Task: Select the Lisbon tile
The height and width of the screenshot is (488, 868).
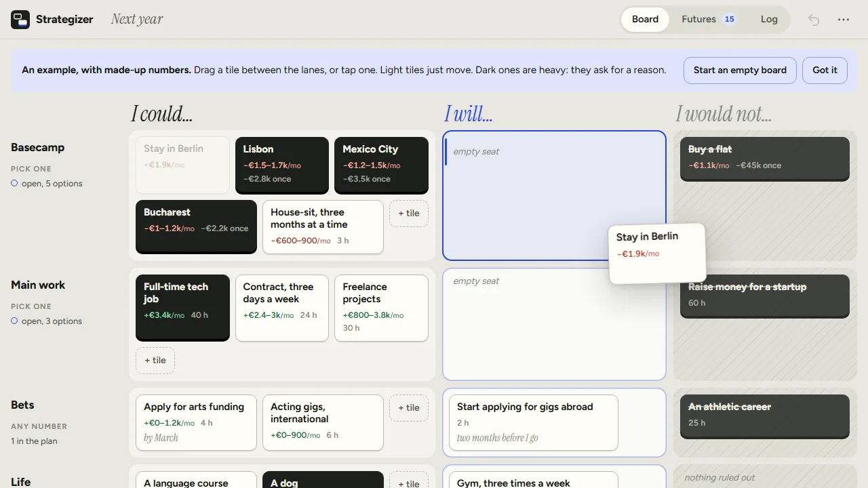Action: pos(282,165)
